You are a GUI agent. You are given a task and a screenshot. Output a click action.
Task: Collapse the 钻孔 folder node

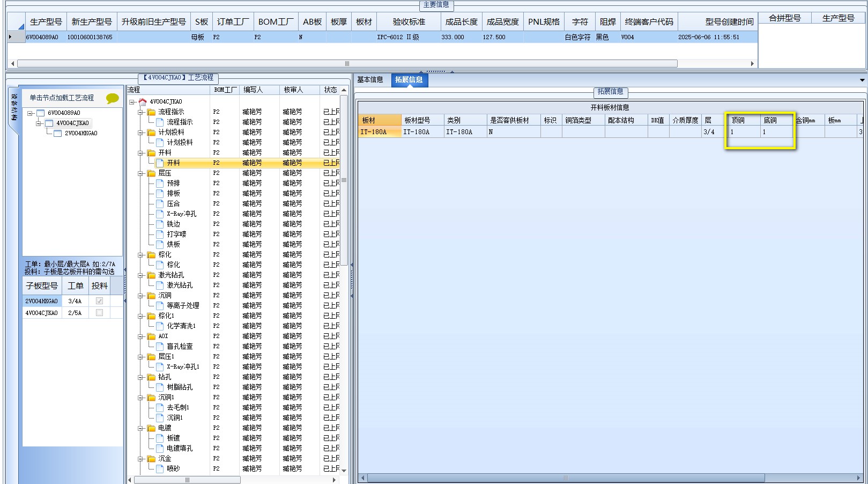(x=140, y=377)
